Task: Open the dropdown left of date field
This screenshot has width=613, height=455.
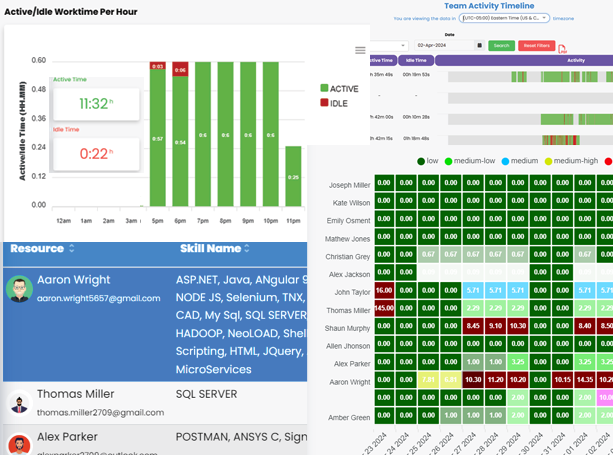Action: click(x=390, y=45)
